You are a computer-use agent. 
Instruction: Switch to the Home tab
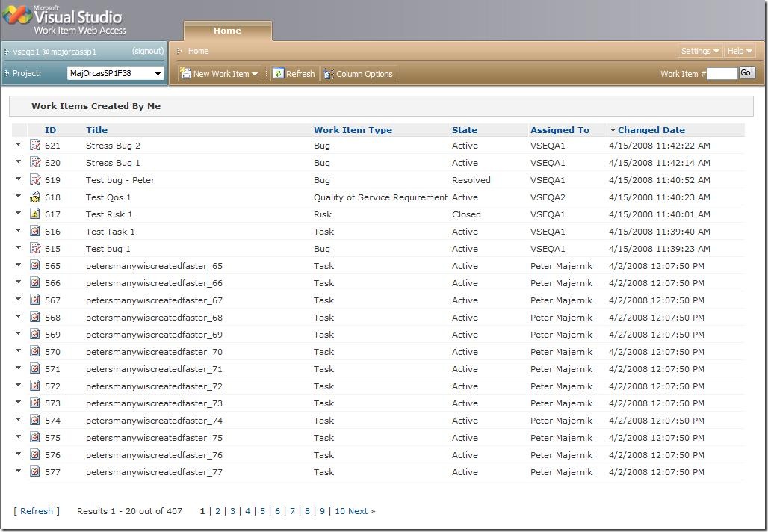point(227,31)
